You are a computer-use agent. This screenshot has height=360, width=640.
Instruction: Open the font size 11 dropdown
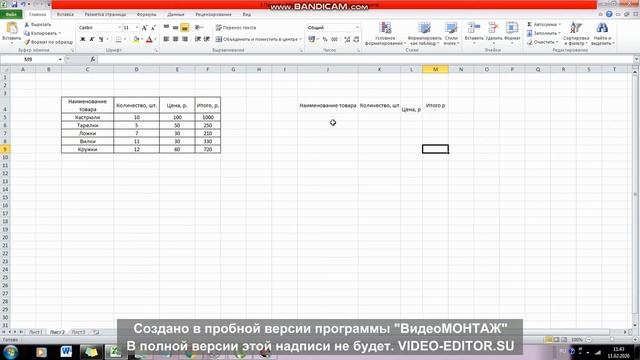tap(137, 28)
